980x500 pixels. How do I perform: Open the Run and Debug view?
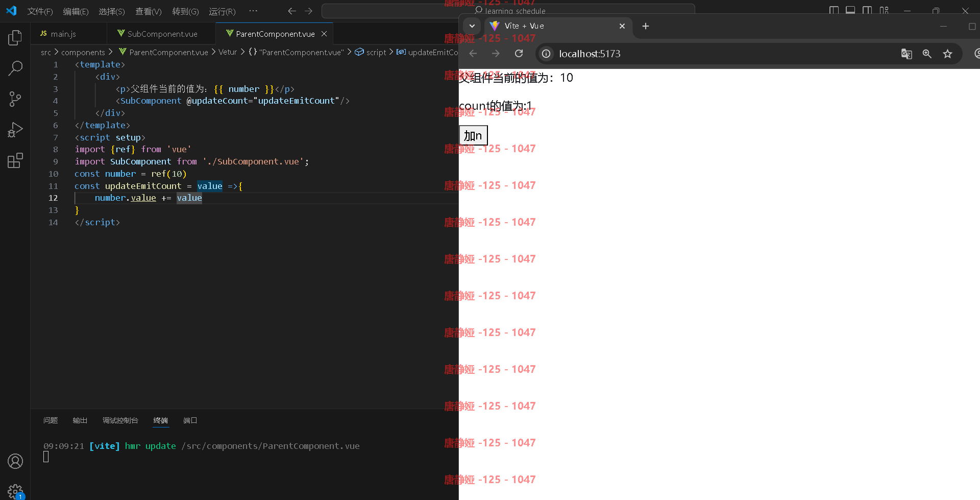[15, 130]
